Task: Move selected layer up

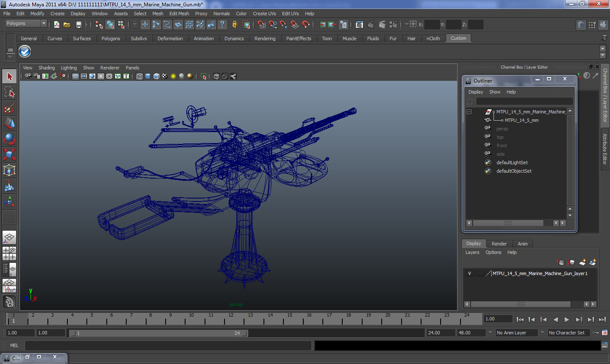Action: (x=560, y=262)
